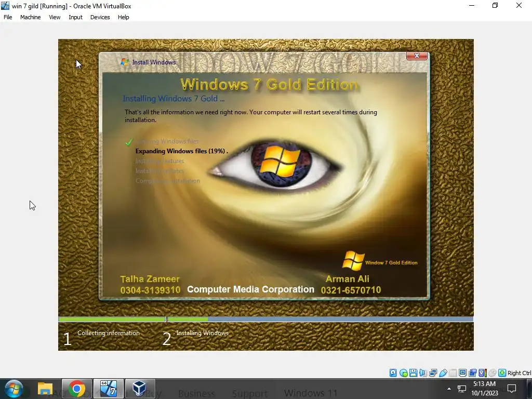The height and width of the screenshot is (399, 532).
Task: Close the Install Windows dialog with X
Action: 417,56
